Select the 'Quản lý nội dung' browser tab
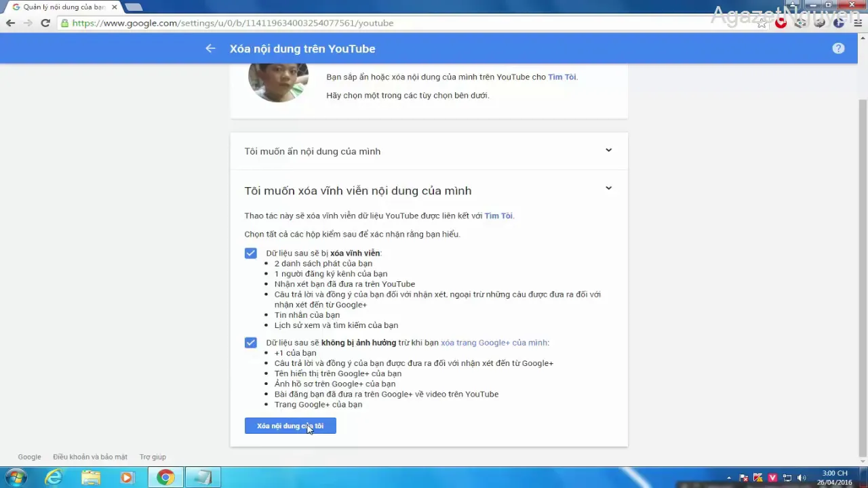 point(64,7)
